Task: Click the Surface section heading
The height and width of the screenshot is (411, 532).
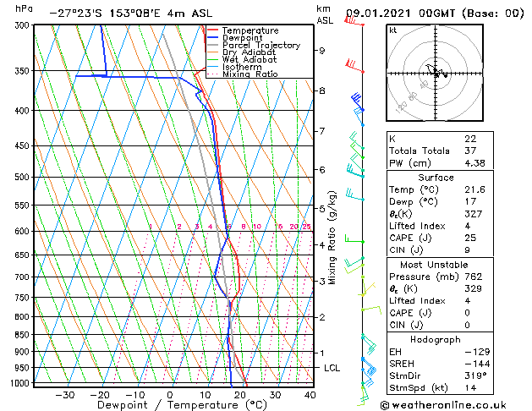Action: pyautogui.click(x=436, y=178)
